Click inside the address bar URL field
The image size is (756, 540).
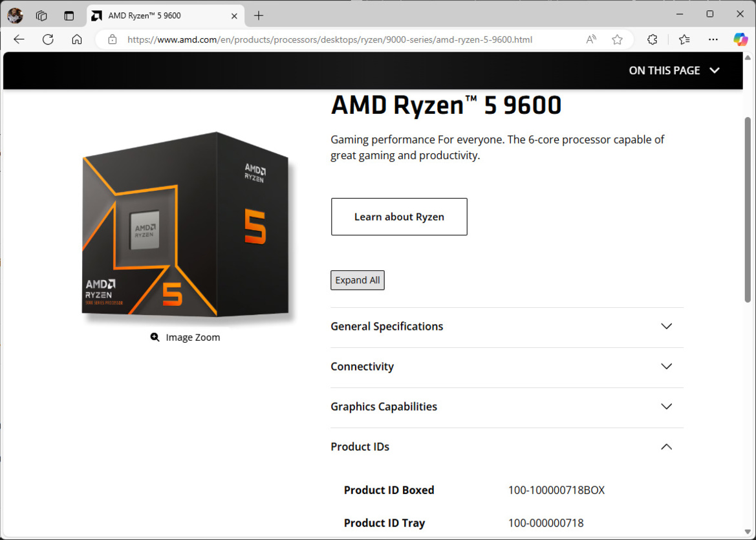323,39
